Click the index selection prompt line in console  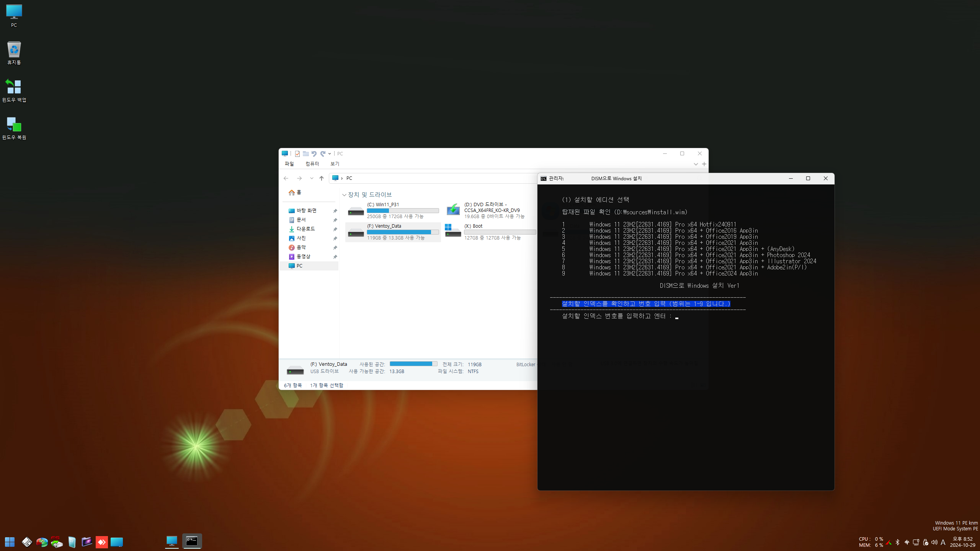[x=620, y=316]
